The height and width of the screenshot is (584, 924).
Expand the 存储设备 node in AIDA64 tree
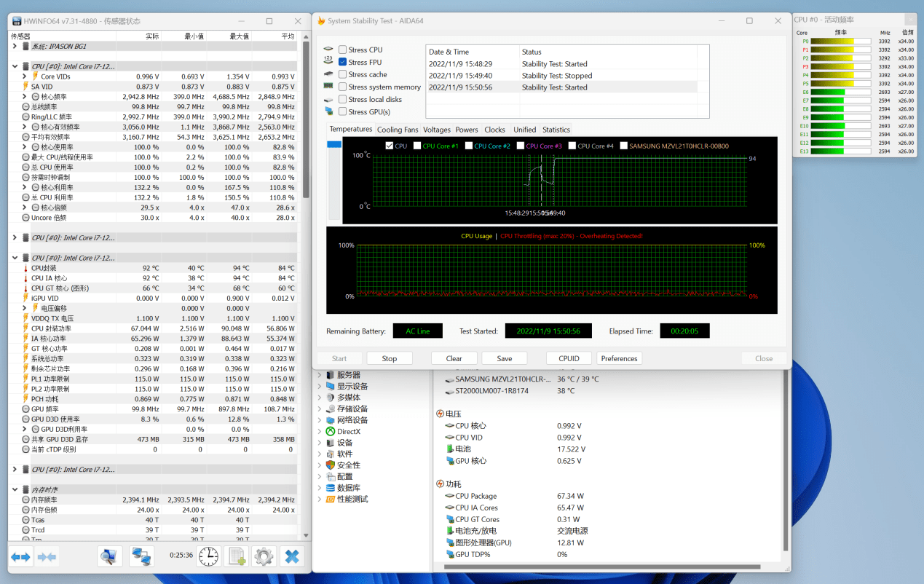coord(320,409)
